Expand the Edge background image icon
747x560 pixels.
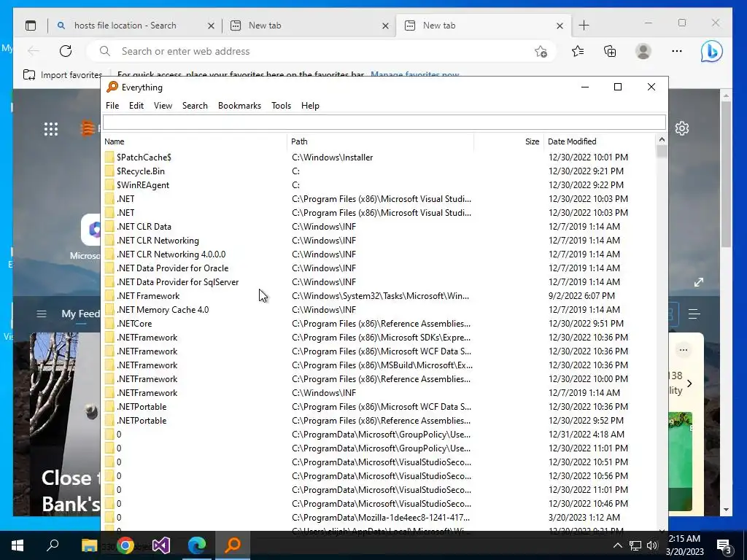click(699, 282)
